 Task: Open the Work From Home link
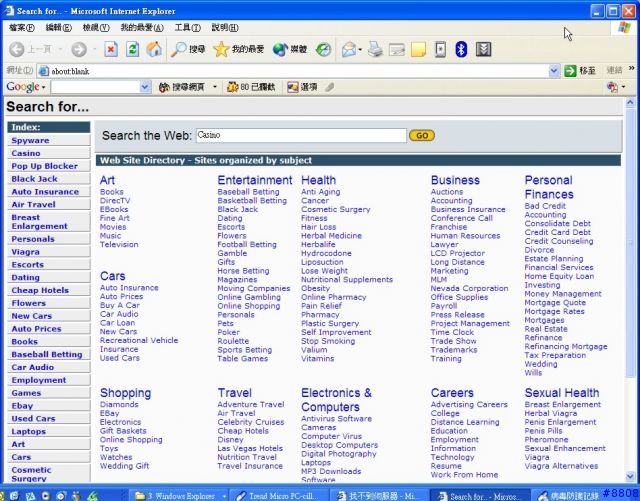tap(464, 475)
